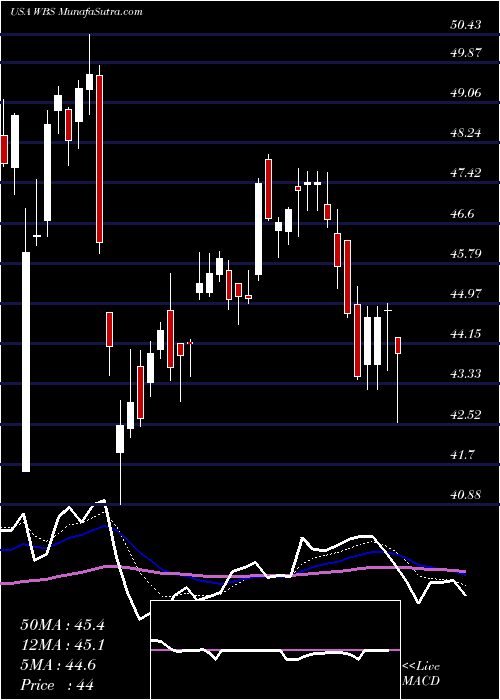Image resolution: width=500 pixels, height=700 pixels.
Task: Click the USA WBS MunafaSutra.com title text
Action: (x=76, y=12)
